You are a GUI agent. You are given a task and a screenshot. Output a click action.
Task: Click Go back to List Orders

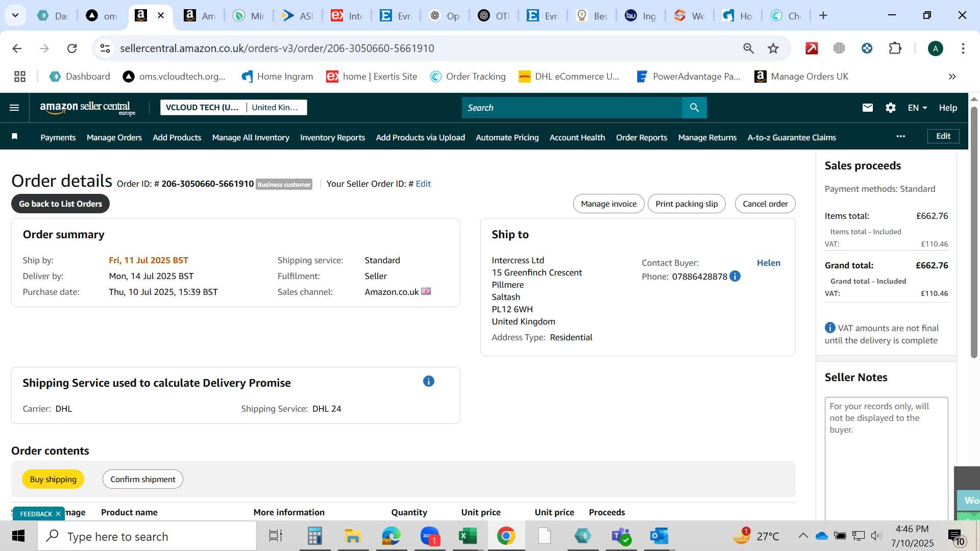pyautogui.click(x=60, y=204)
